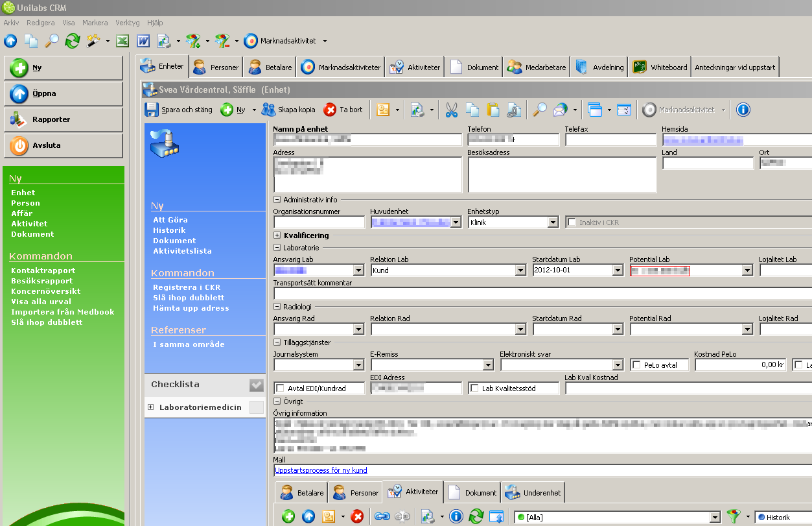Switch to the Personer top tab
Screen dimensions: 812x526
point(216,67)
